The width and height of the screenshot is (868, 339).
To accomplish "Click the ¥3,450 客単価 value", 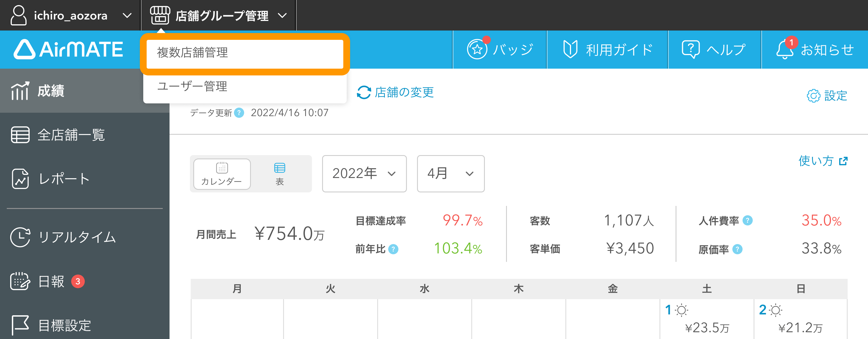I will (630, 249).
